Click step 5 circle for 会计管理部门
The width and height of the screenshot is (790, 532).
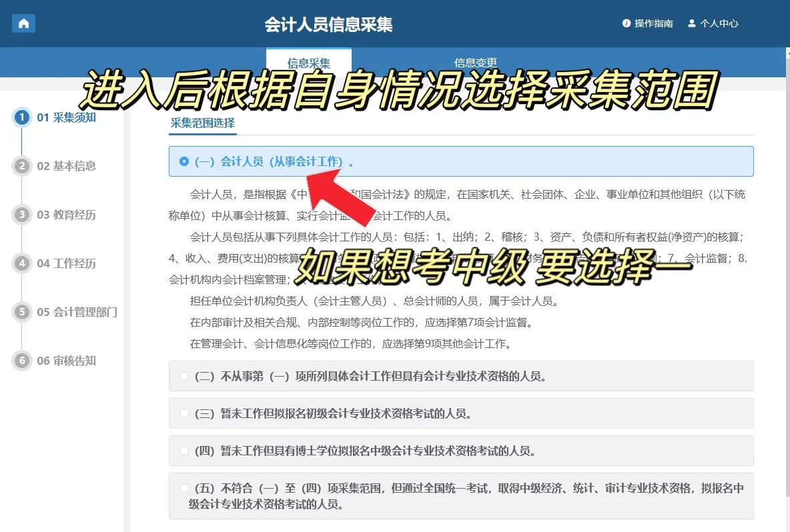(22, 312)
